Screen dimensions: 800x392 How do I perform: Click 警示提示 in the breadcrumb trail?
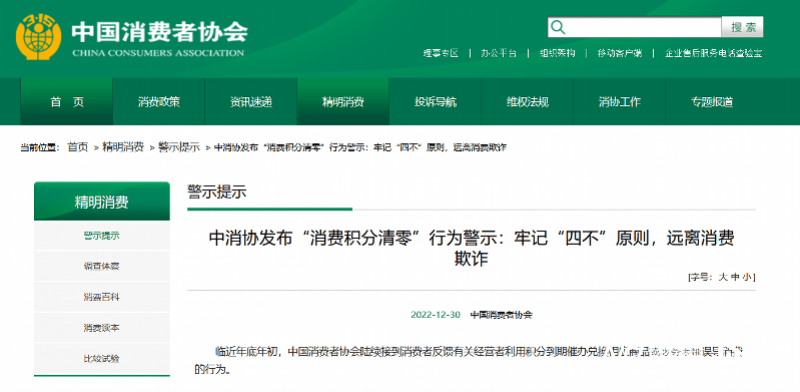click(x=179, y=147)
